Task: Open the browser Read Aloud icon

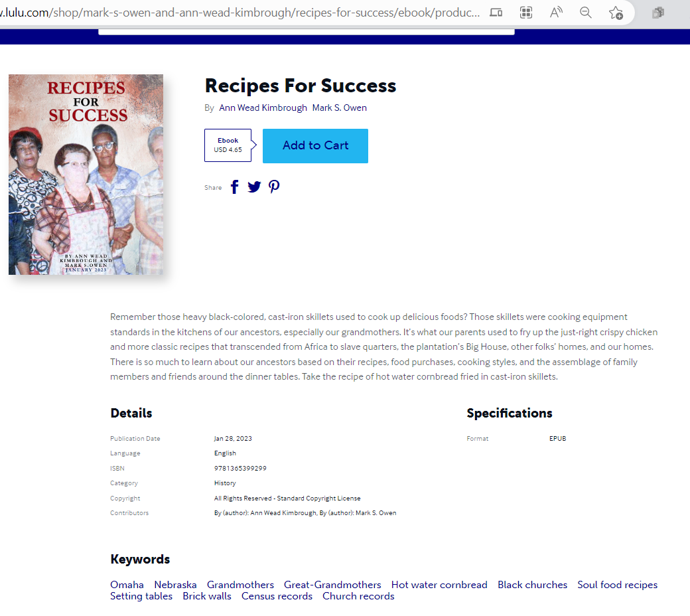Action: click(556, 13)
